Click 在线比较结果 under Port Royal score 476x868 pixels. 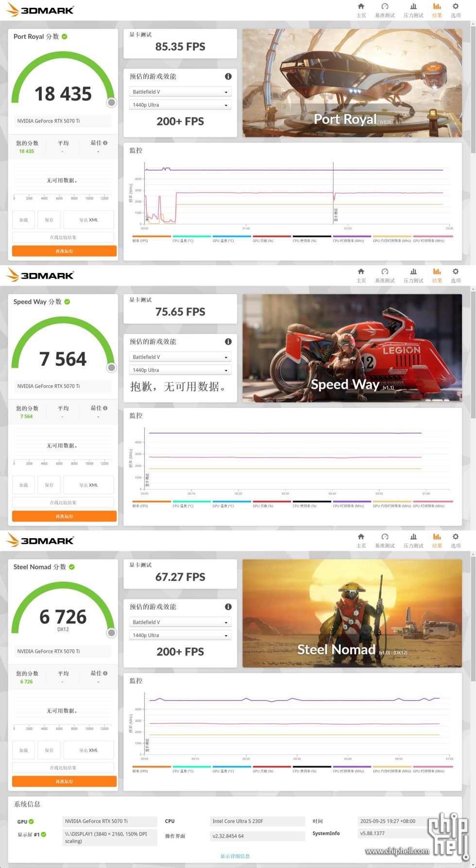[63, 238]
